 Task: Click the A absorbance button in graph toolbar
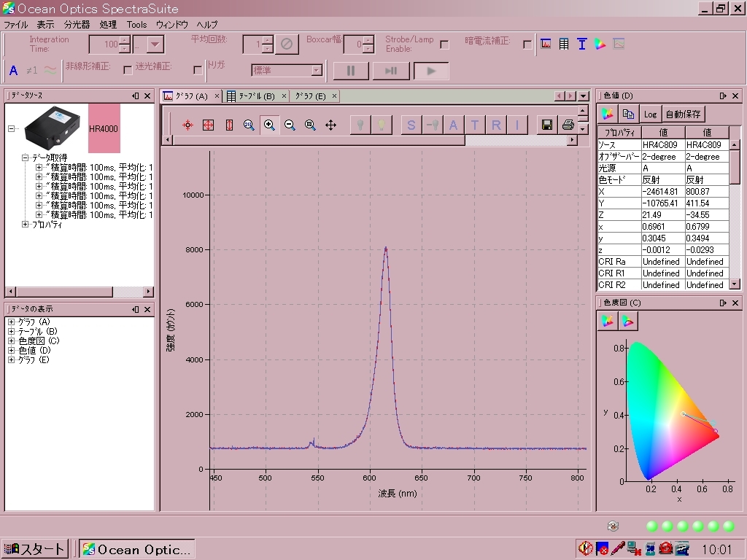click(x=454, y=125)
